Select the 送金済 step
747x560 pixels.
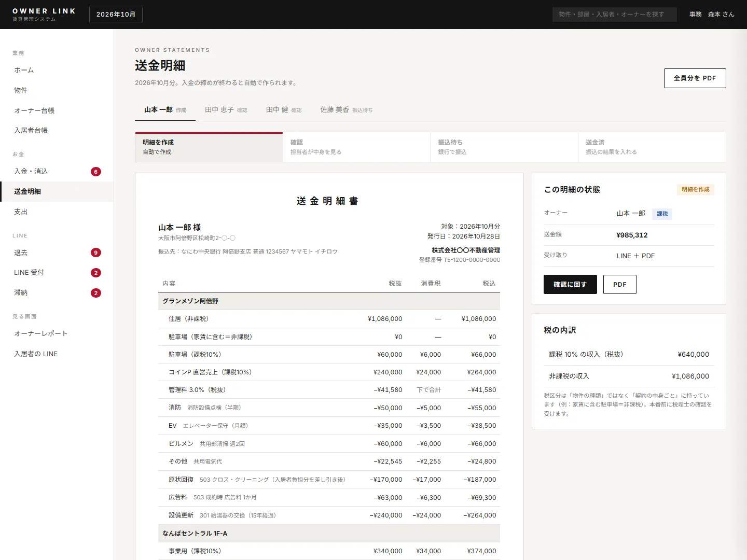point(652,147)
